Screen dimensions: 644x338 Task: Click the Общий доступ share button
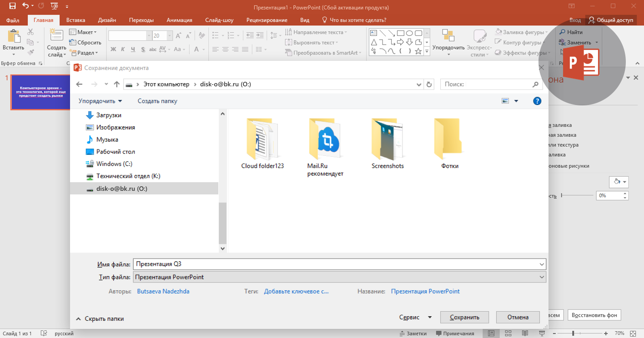(610, 20)
